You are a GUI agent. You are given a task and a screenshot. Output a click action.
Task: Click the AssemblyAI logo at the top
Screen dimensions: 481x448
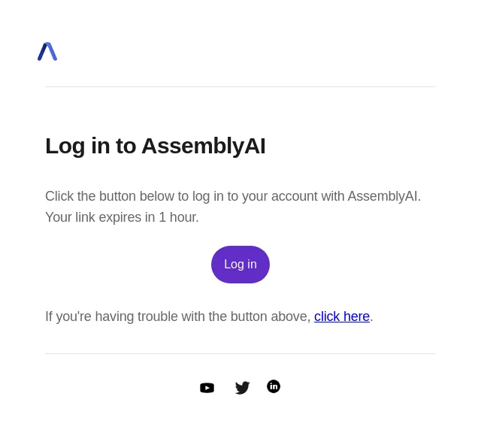pyautogui.click(x=47, y=52)
